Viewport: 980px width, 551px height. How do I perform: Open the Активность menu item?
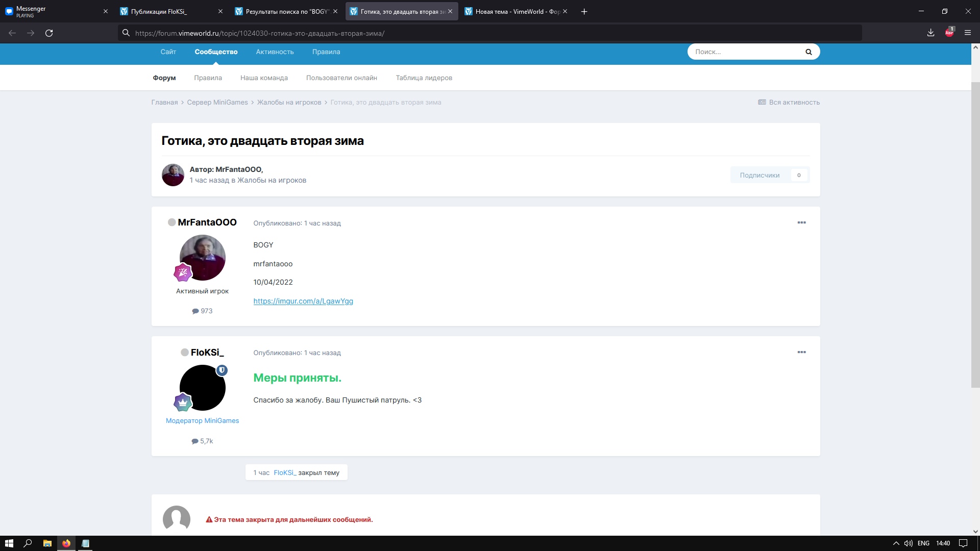275,52
